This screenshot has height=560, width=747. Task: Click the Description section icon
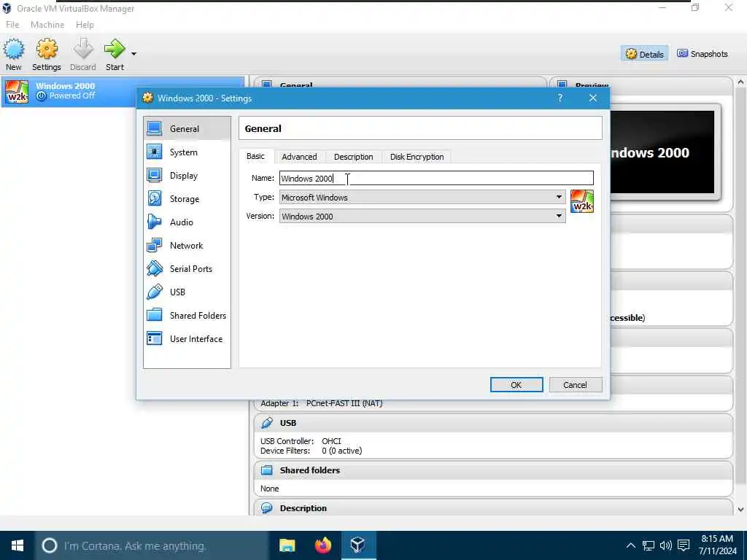[x=267, y=508]
